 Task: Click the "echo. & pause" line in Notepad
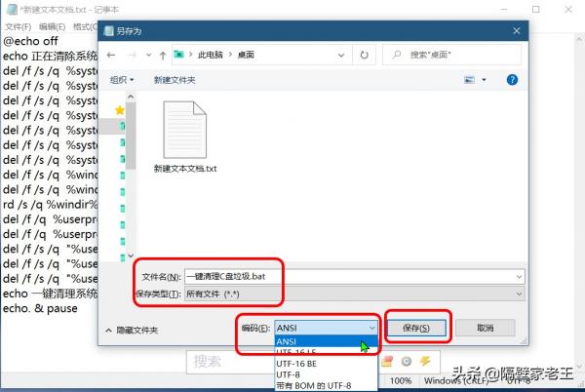coord(40,308)
